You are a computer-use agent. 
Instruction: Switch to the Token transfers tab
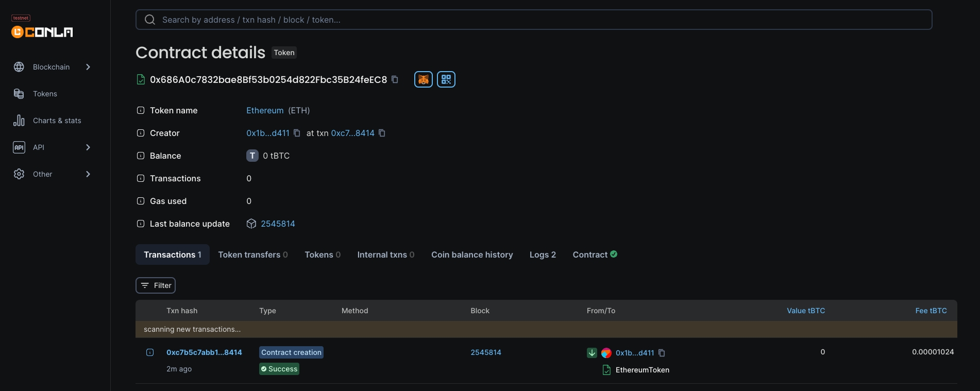[x=253, y=254]
